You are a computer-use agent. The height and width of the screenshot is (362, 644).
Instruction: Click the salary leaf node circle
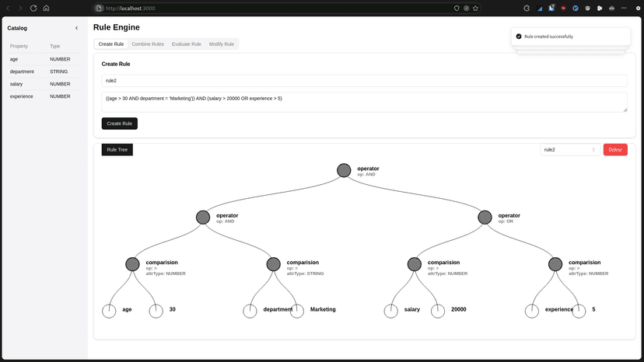click(391, 311)
